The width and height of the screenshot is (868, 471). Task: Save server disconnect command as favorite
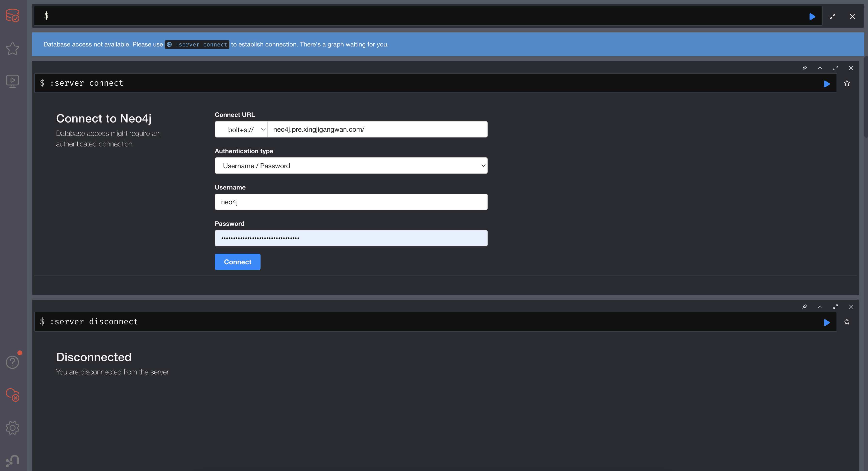pyautogui.click(x=847, y=322)
